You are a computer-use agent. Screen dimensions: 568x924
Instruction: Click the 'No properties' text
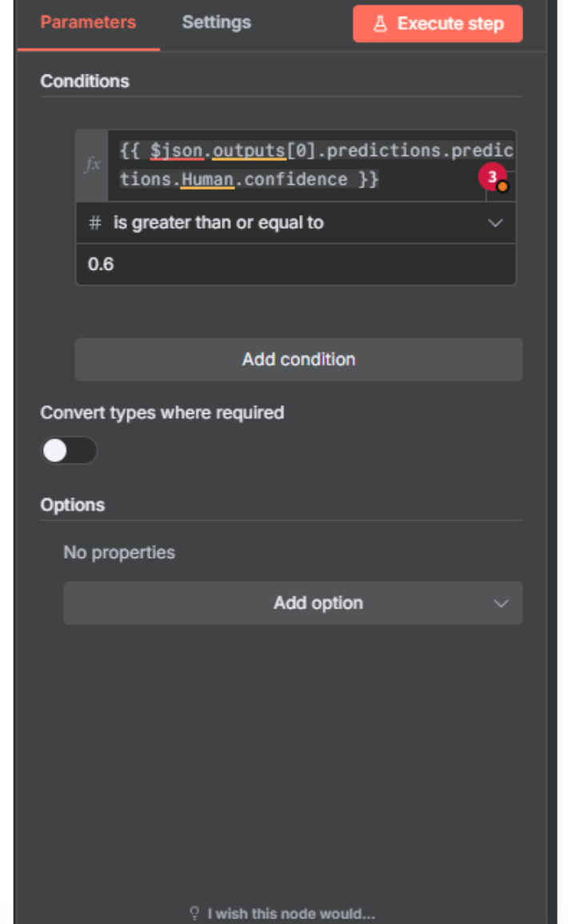pos(119,552)
